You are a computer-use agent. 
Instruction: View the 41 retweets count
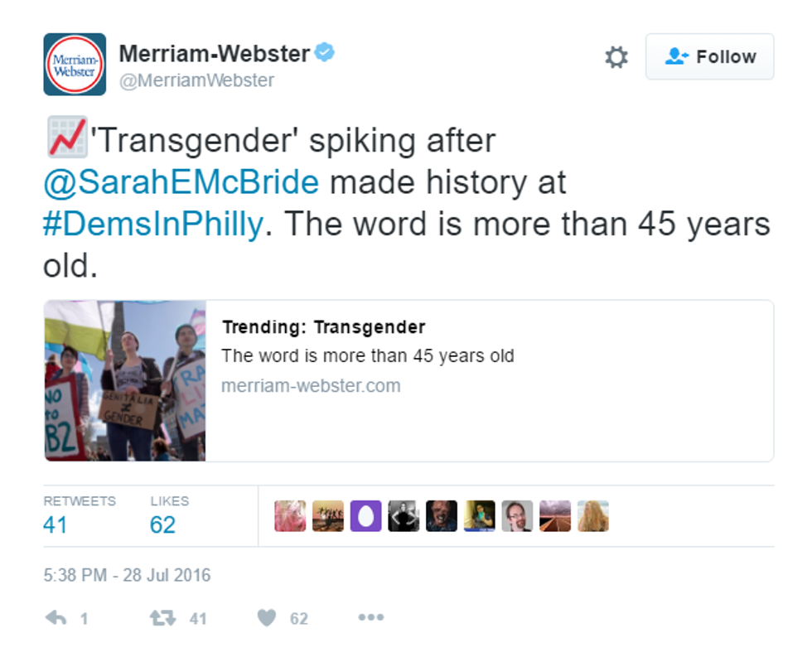pos(56,524)
